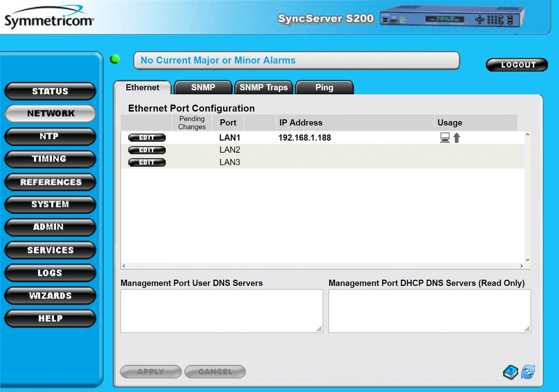Edit the LAN1 port configuration

[146, 138]
